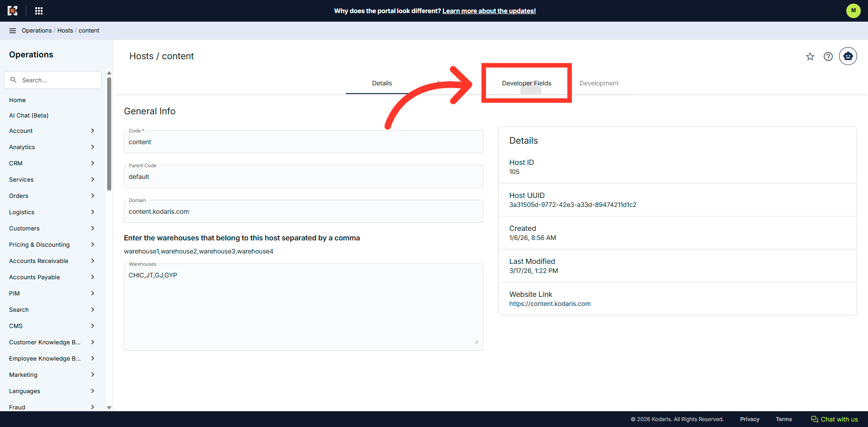This screenshot has width=868, height=427.
Task: Go to Hosts breadcrumb
Action: [x=65, y=31]
